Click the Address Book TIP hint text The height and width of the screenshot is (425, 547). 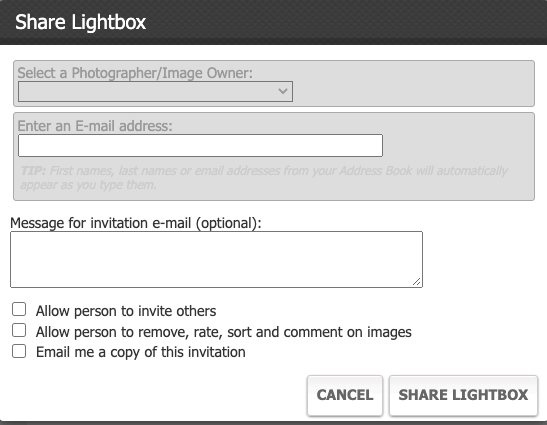coord(264,178)
